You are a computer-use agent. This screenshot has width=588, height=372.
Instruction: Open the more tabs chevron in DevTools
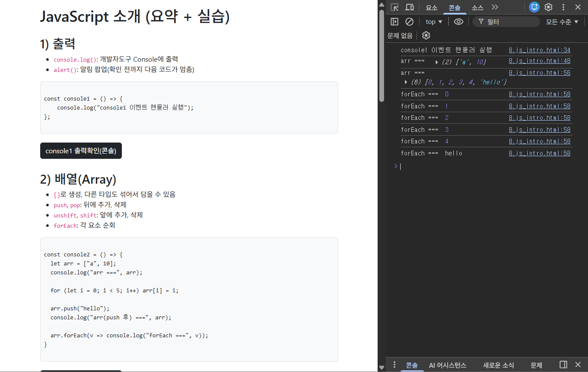pyautogui.click(x=495, y=7)
